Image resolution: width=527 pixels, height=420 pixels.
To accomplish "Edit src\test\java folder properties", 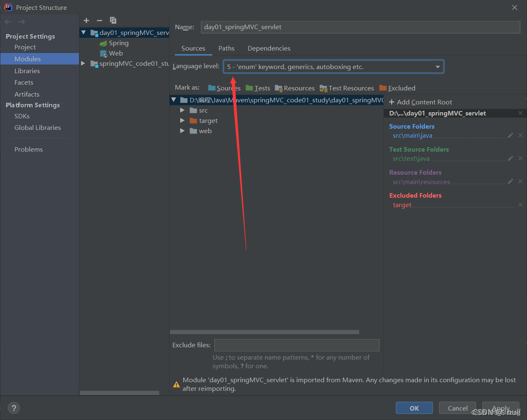I will pyautogui.click(x=511, y=158).
